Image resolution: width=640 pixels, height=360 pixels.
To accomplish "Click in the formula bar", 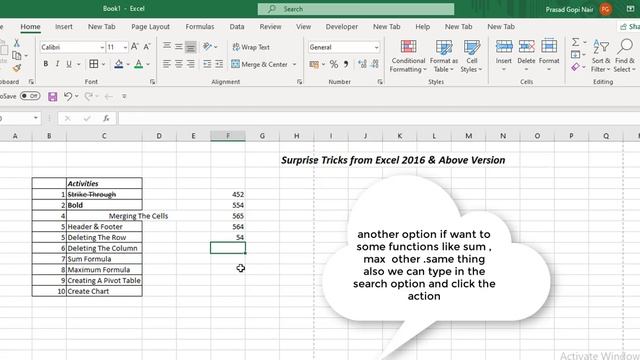I will pos(379,118).
